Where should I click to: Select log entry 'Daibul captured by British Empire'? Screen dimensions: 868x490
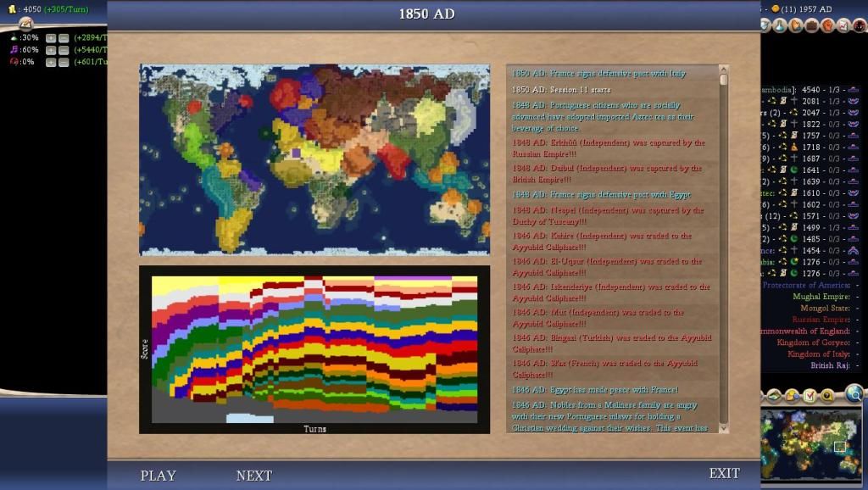(x=612, y=173)
